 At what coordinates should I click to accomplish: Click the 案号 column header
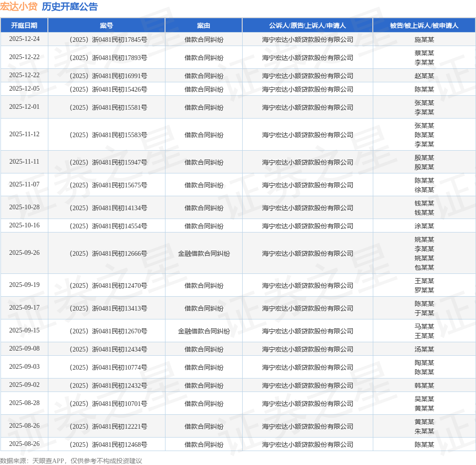click(106, 26)
